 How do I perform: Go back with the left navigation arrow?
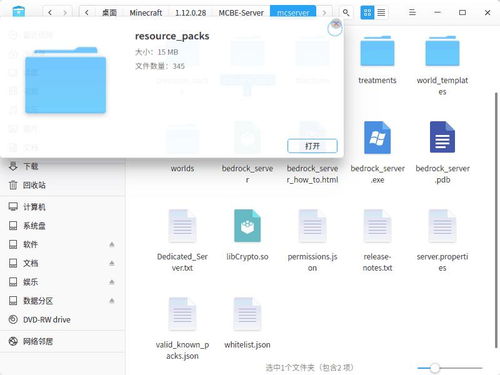[50, 13]
